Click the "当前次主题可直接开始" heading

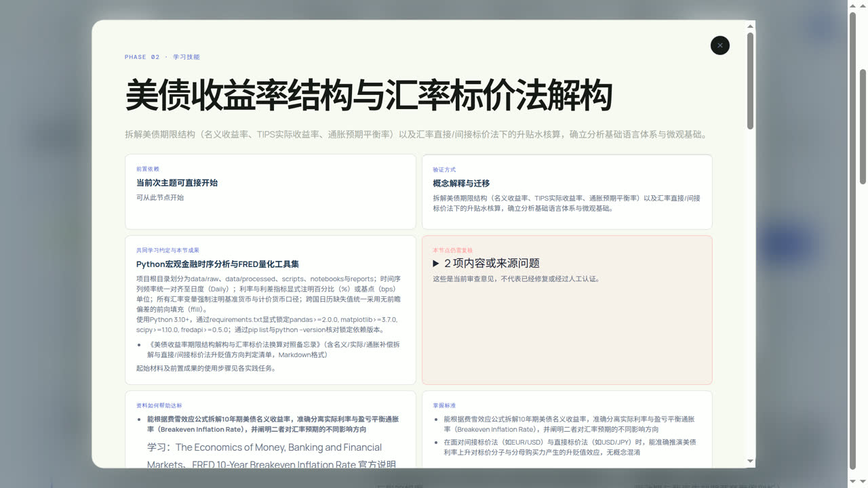pyautogui.click(x=177, y=183)
